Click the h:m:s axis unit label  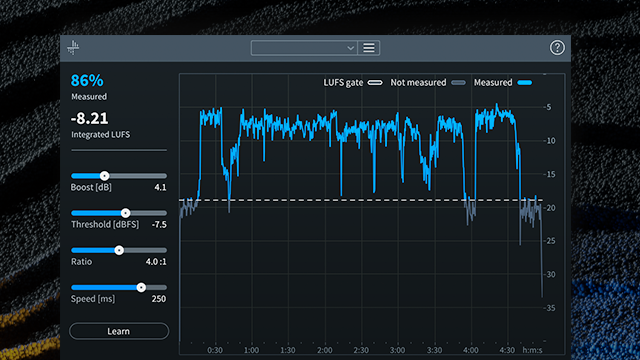(532, 350)
